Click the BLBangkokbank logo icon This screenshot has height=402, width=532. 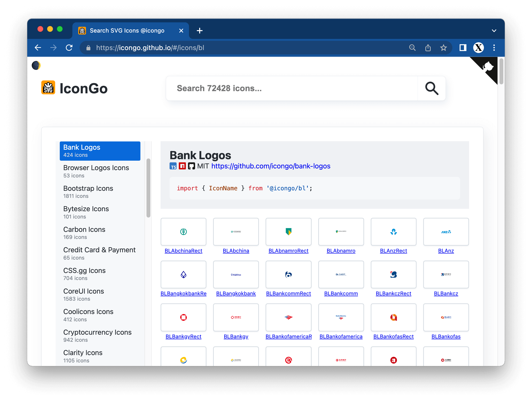[236, 274]
